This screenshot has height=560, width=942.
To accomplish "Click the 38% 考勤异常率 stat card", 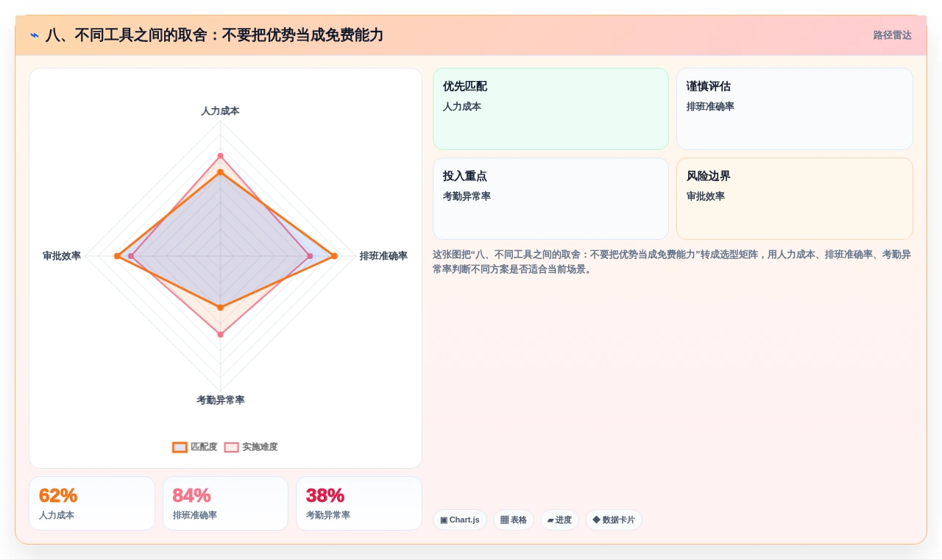I will [x=359, y=503].
